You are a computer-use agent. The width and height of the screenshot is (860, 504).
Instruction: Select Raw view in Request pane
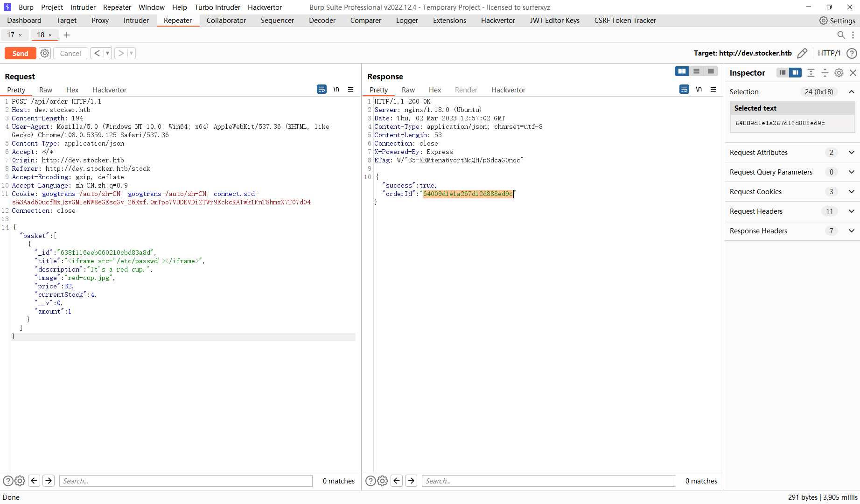46,90
